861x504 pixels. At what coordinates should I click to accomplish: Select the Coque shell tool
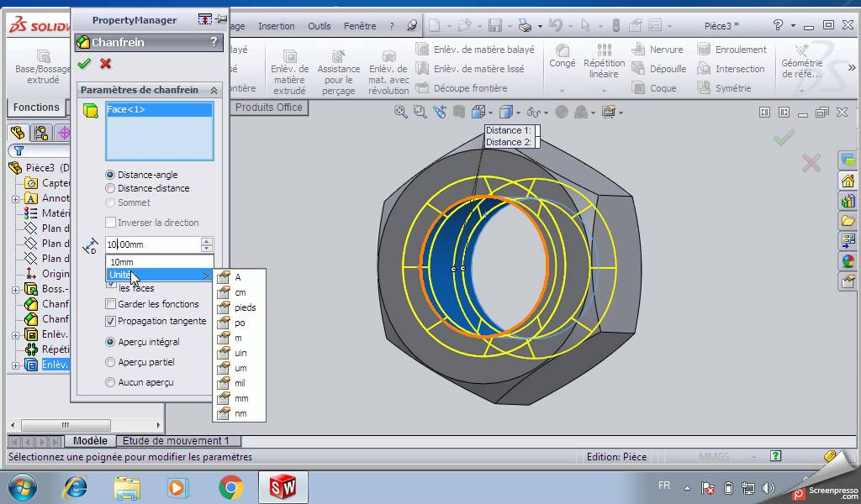click(653, 87)
